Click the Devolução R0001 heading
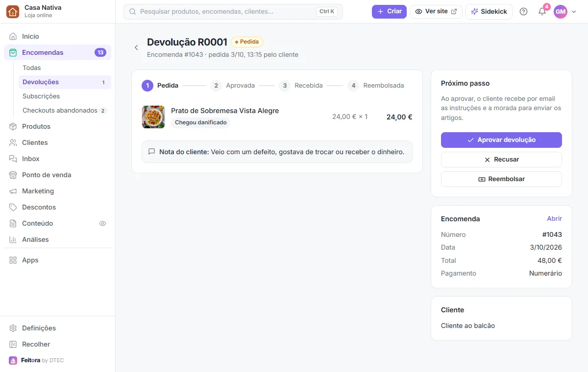This screenshot has width=588, height=372. coord(187,42)
